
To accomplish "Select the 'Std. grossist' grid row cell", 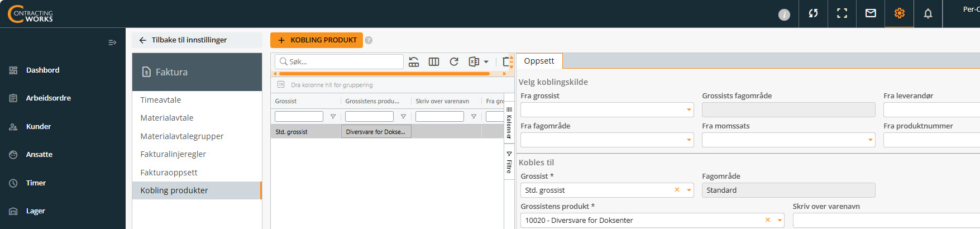I will coord(306,132).
